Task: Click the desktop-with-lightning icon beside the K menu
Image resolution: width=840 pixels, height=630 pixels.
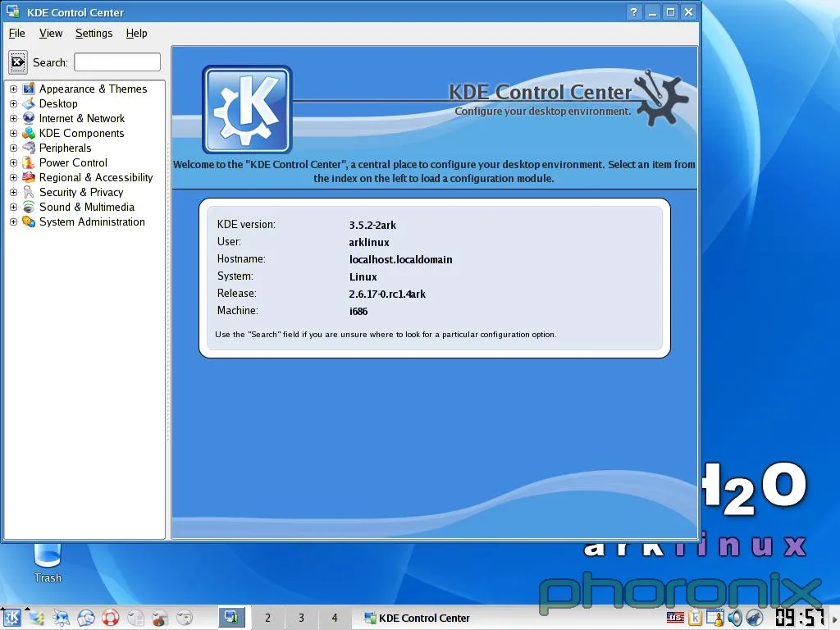Action: click(36, 618)
